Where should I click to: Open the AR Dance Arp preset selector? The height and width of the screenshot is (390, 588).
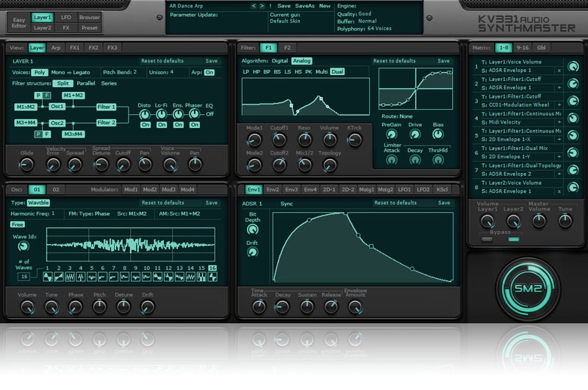click(207, 6)
